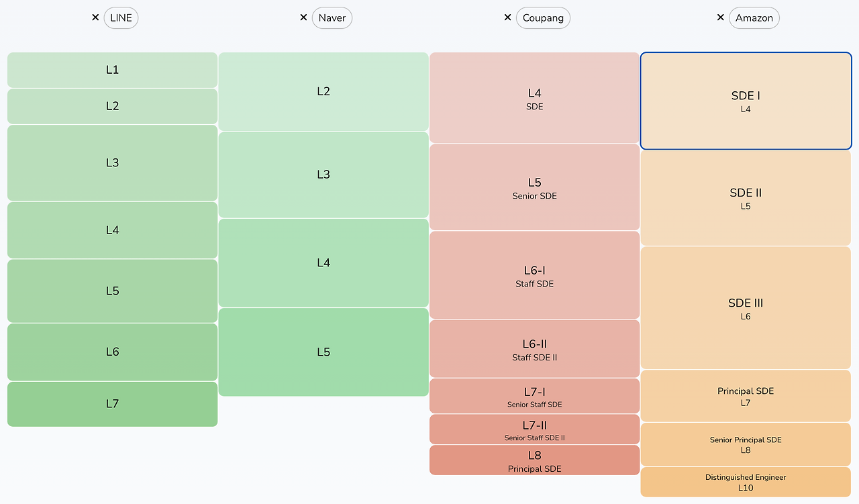Select Amazon SDE II L5 block
859x504 pixels.
[746, 198]
